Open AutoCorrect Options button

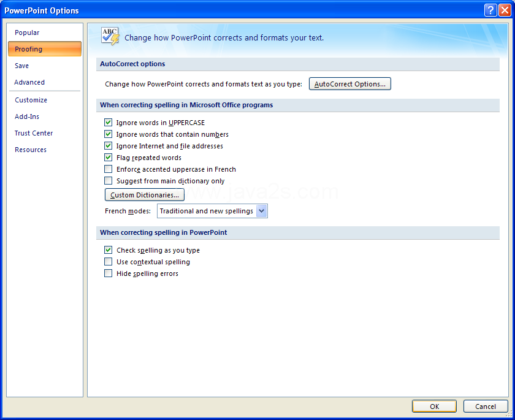click(x=350, y=84)
